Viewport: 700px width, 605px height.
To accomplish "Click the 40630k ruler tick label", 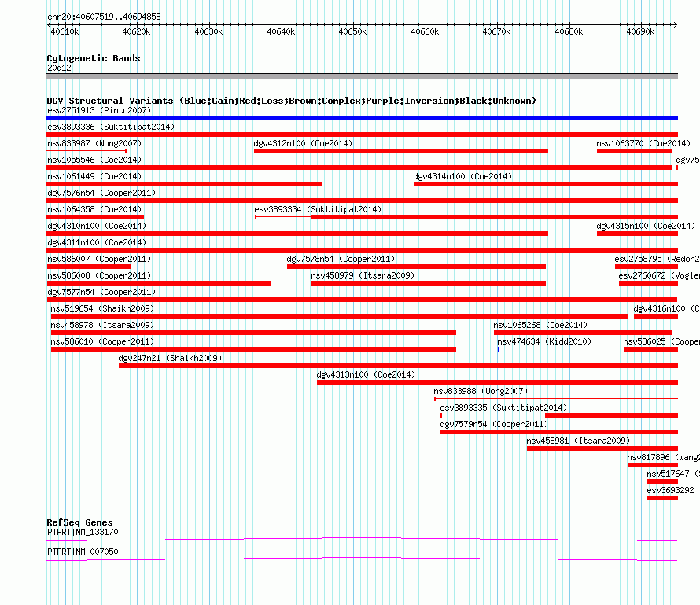I will tap(208, 31).
